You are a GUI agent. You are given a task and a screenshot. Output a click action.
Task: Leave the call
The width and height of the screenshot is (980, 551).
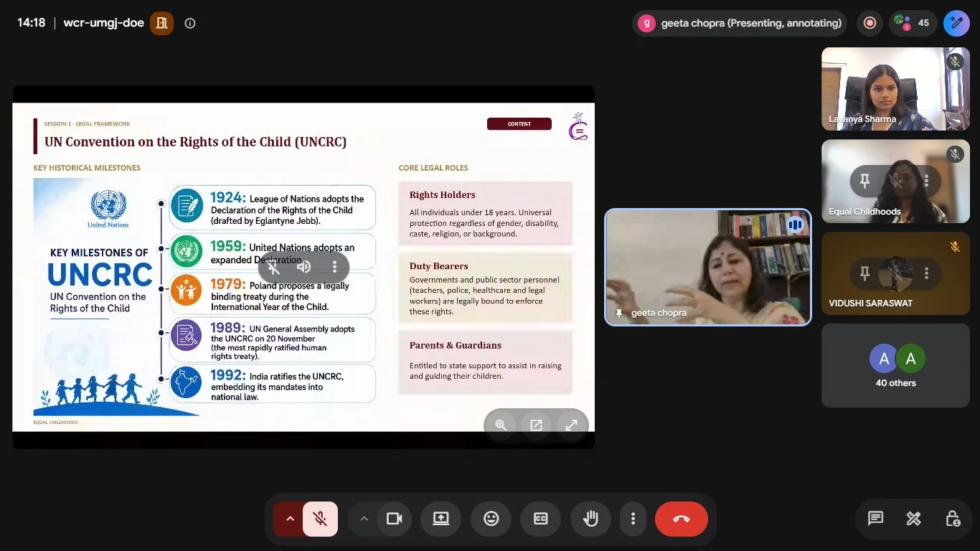[x=682, y=519]
